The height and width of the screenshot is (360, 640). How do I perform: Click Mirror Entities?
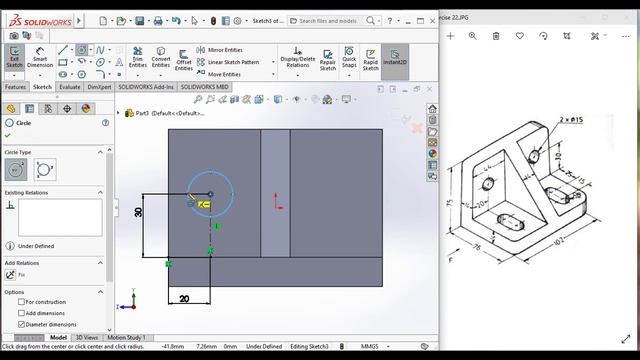tap(220, 50)
